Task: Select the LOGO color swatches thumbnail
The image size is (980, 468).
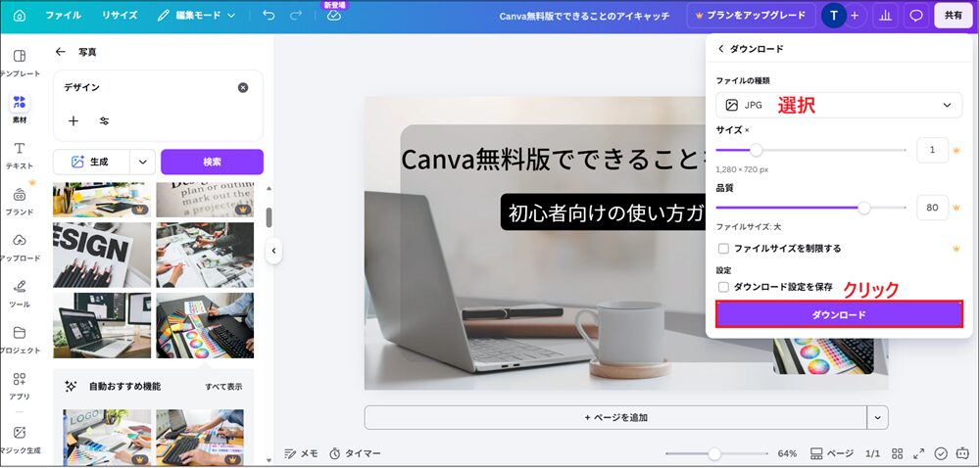Action: (107, 438)
